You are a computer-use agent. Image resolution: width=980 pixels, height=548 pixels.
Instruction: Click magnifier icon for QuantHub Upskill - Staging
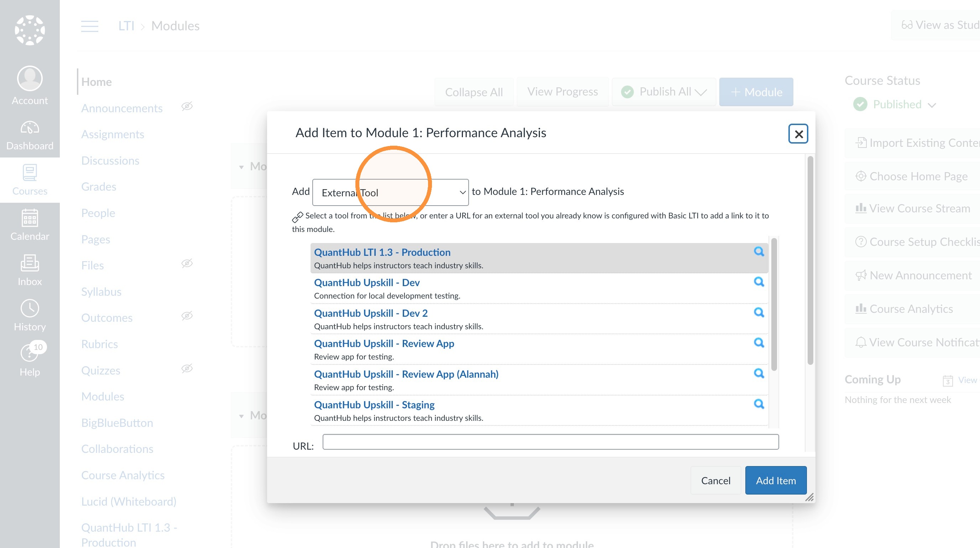[x=759, y=404]
